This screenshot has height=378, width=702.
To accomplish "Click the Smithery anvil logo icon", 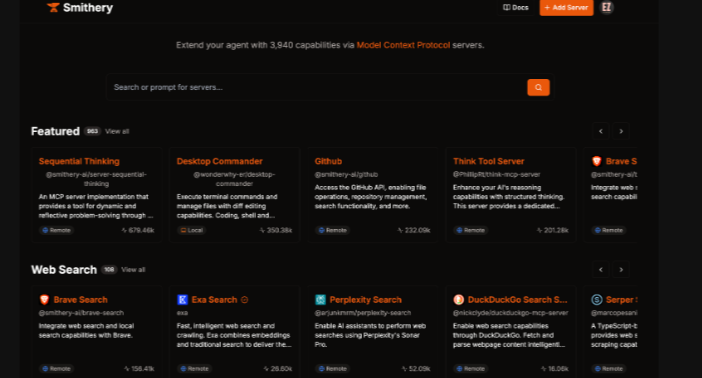I will 53,8.
